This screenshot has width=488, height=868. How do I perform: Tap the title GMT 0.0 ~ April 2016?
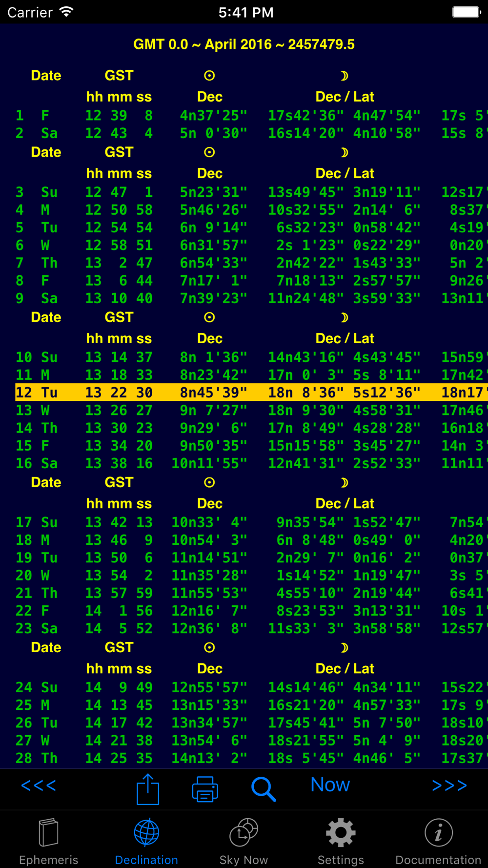pos(244,44)
